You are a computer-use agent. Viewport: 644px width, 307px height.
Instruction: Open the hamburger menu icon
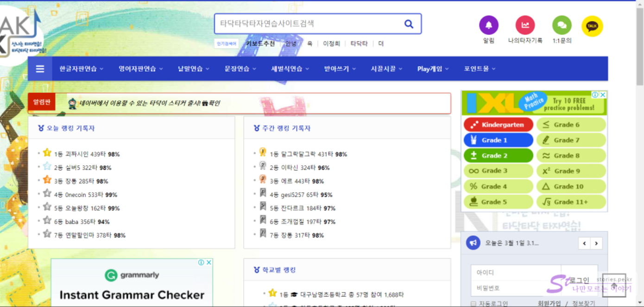[x=40, y=69]
